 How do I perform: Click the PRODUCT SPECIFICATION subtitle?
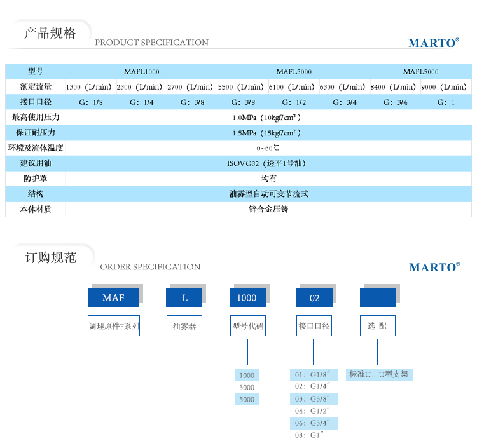tap(152, 43)
